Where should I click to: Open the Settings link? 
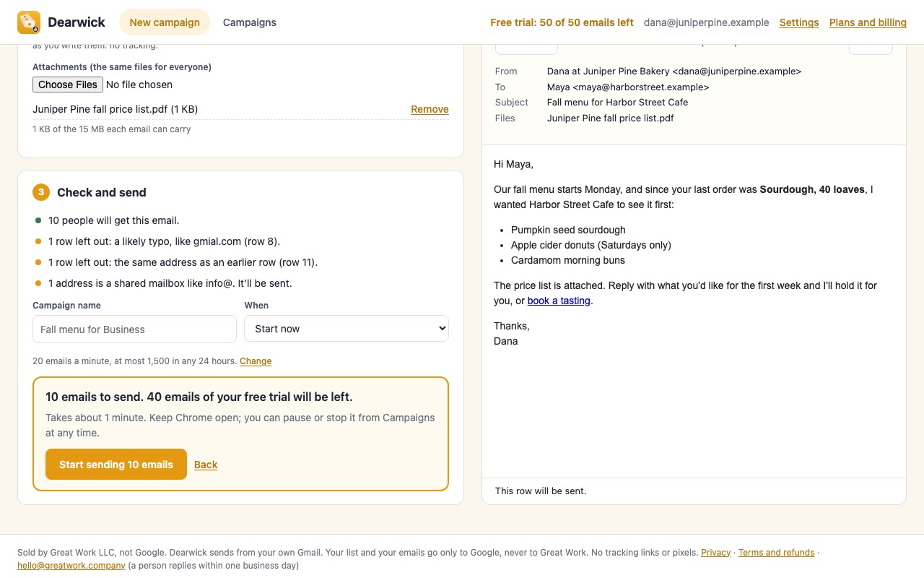(799, 22)
